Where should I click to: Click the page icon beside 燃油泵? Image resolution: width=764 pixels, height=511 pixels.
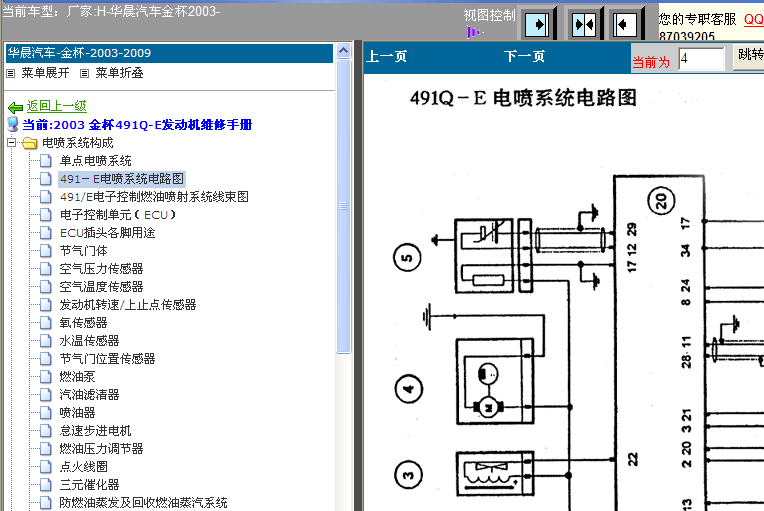click(x=46, y=377)
